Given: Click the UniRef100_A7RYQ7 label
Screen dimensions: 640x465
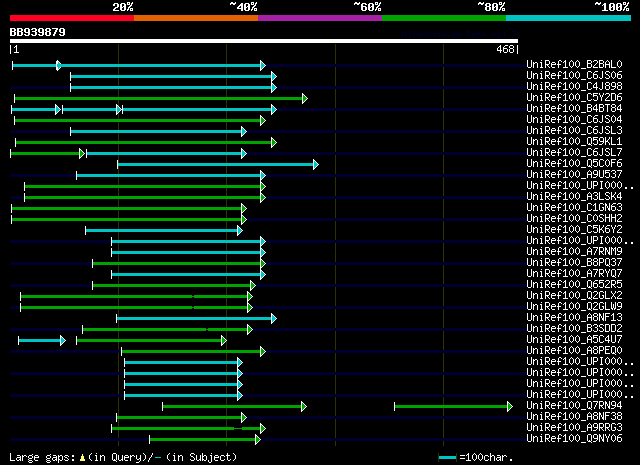Looking at the screenshot, I should pos(574,274).
